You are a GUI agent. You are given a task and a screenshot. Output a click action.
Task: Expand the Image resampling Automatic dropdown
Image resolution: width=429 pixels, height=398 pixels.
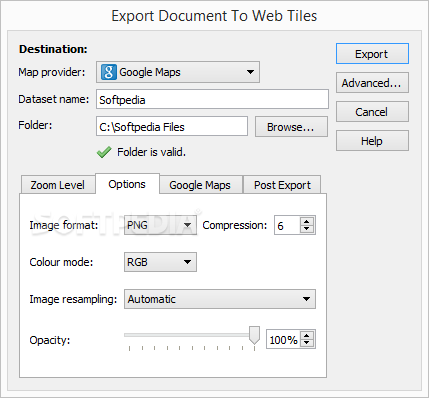220,299
